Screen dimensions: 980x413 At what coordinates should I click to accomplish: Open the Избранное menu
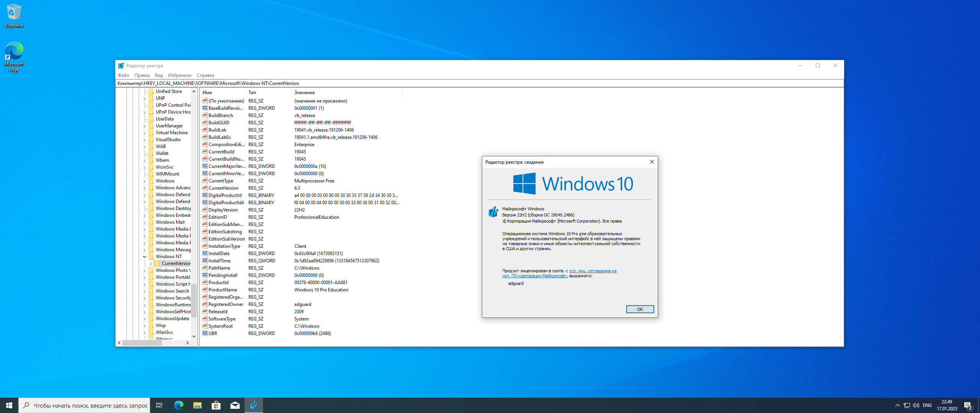click(180, 75)
